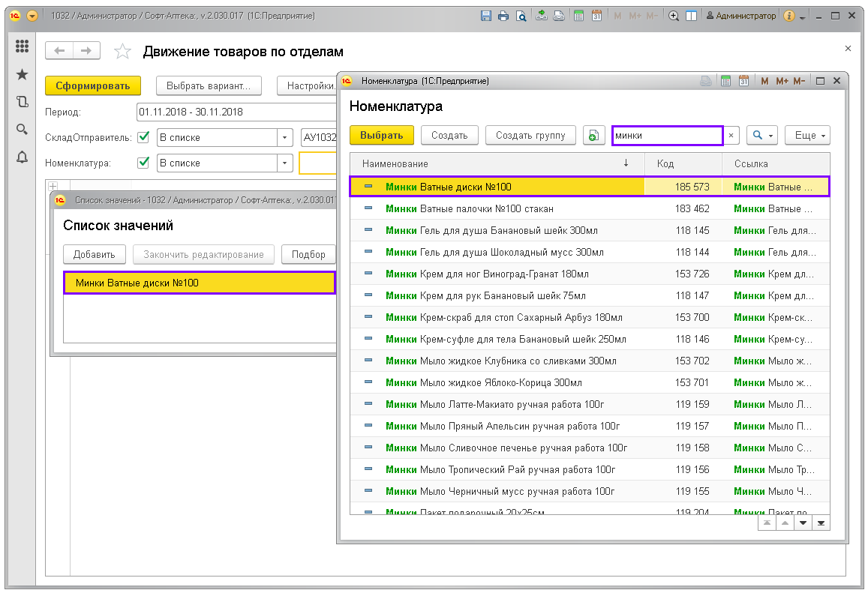The image size is (868, 596).
Task: Click the Сформировать button
Action: (x=93, y=85)
